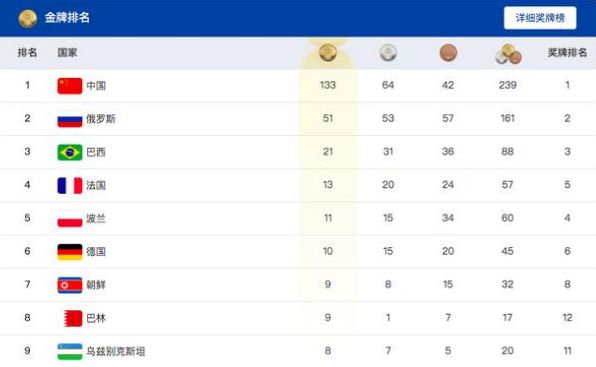Click the 排名 column header
The image size is (596, 367).
tap(27, 52)
